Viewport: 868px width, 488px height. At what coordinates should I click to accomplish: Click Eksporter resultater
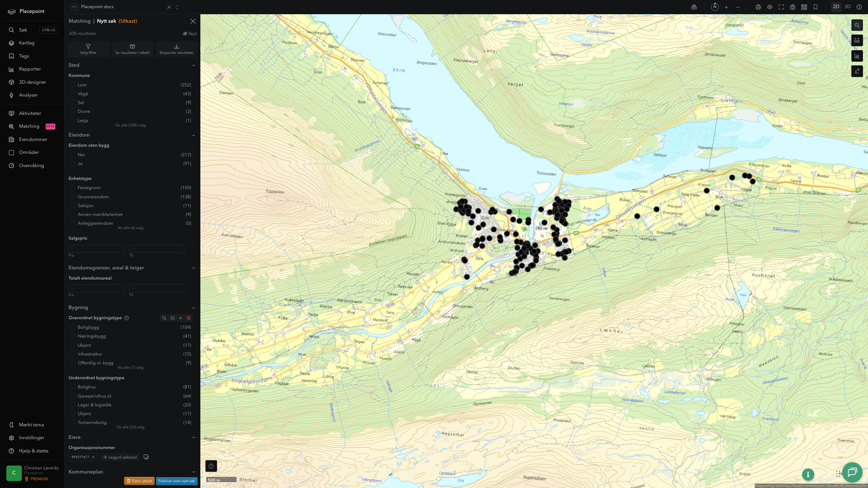pos(177,49)
